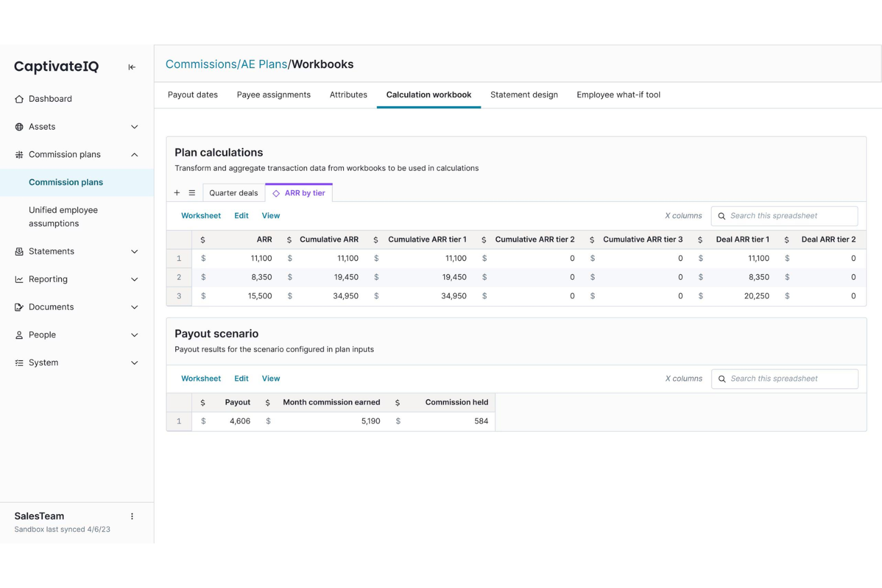Open Edit menu in Payout scenario
This screenshot has width=882, height=588.
[241, 378]
